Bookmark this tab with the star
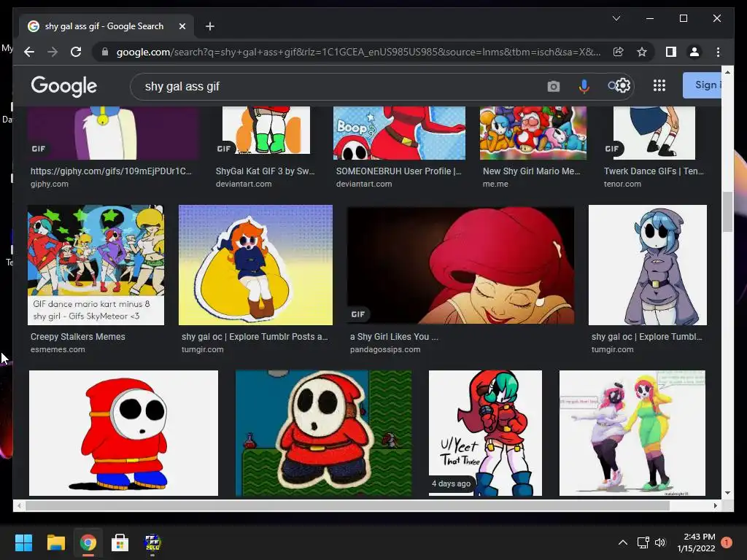Viewport: 747px width, 560px height. click(x=642, y=52)
